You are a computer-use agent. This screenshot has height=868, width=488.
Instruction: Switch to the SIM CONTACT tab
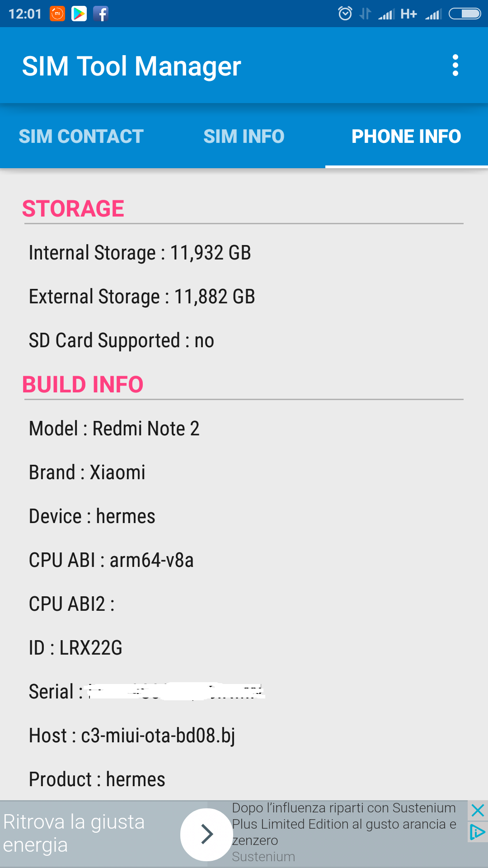click(x=81, y=136)
